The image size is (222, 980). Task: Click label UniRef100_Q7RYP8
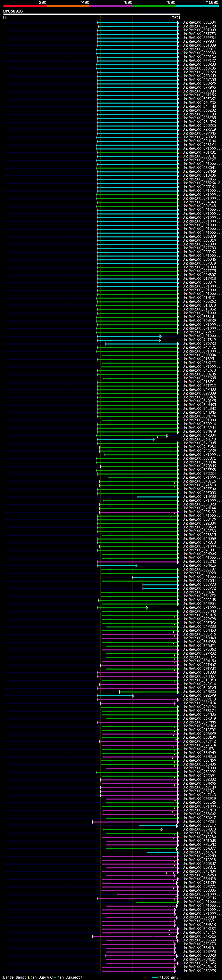click(x=199, y=619)
